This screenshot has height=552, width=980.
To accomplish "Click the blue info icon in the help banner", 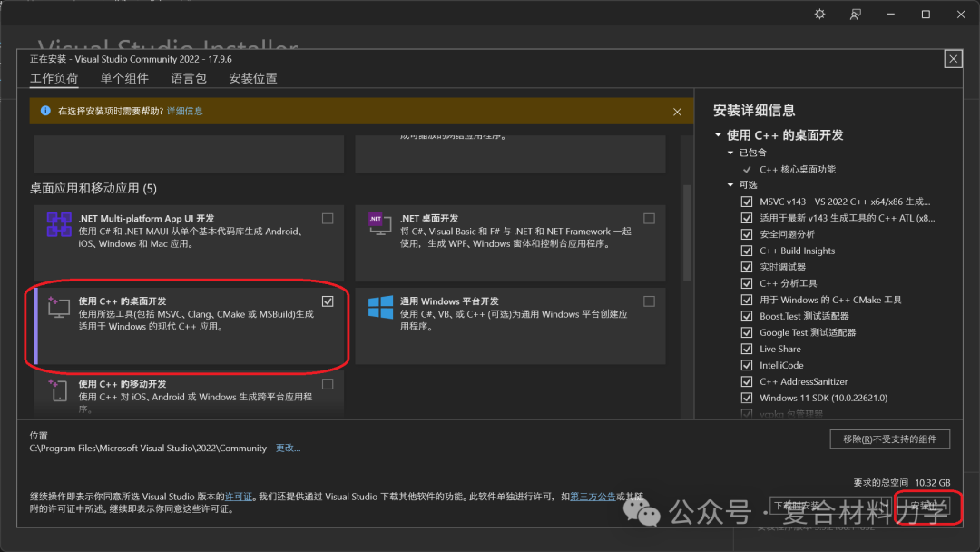I will pyautogui.click(x=45, y=111).
